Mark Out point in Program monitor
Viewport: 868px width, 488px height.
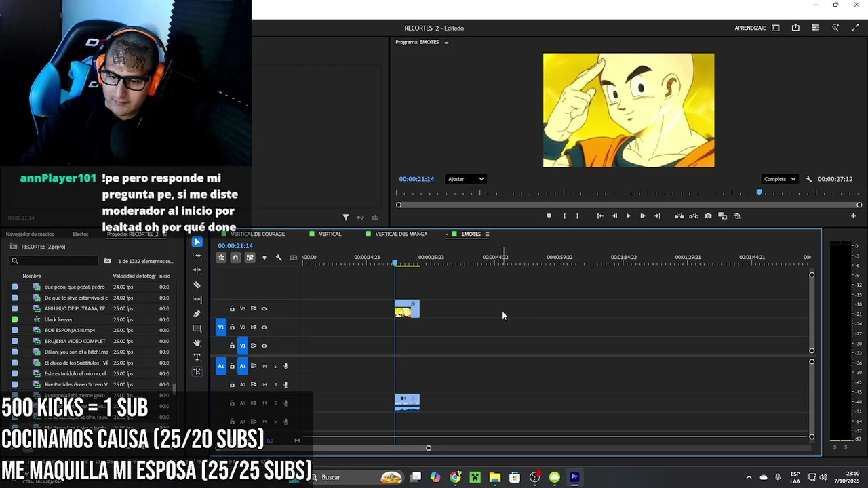tap(577, 216)
